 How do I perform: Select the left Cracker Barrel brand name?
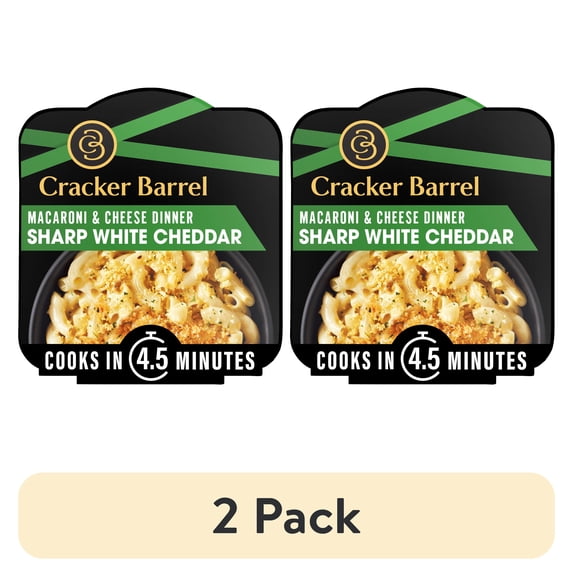(x=124, y=187)
